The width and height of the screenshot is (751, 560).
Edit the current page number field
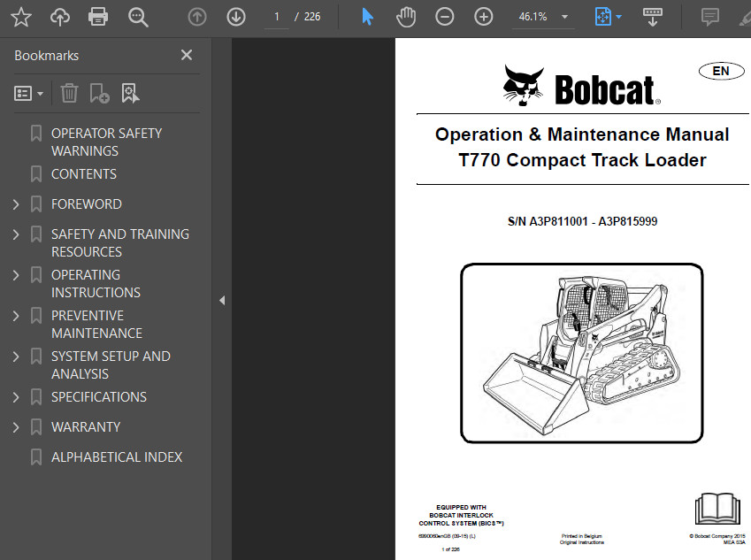276,17
